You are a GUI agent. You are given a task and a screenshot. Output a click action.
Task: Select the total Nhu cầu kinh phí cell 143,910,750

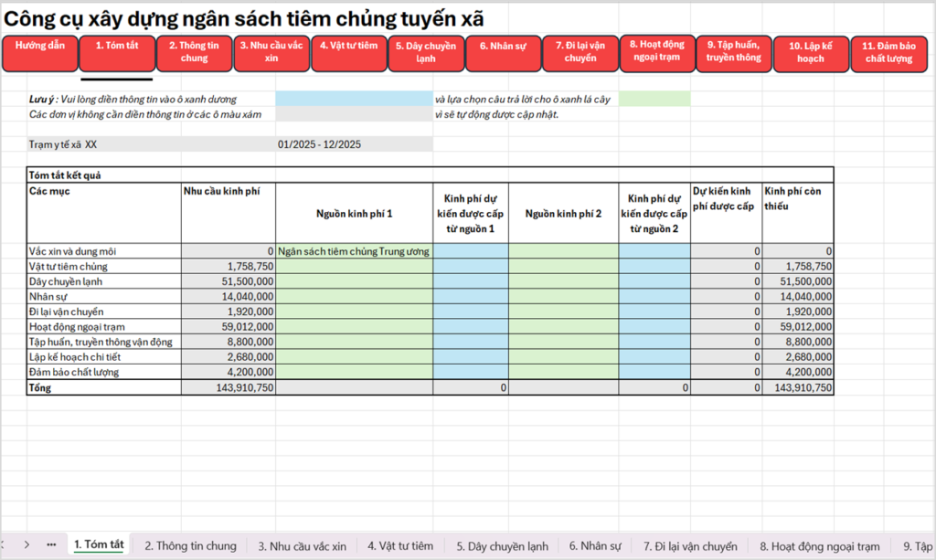[x=229, y=387]
